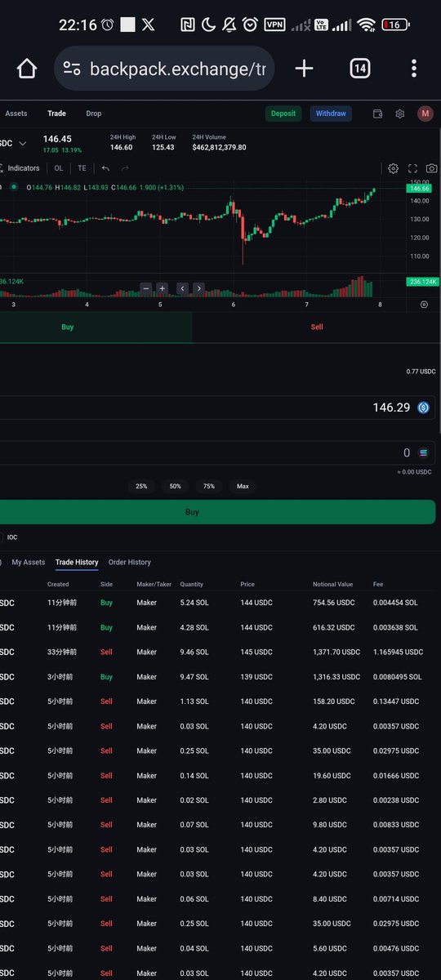This screenshot has width=441, height=980.
Task: Edit the price field showing 146.29
Action: 217,408
